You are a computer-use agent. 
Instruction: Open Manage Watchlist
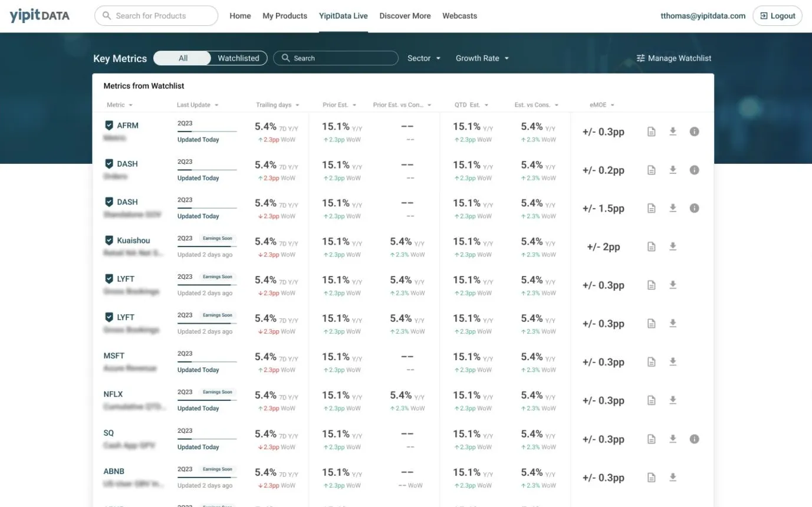click(x=674, y=58)
